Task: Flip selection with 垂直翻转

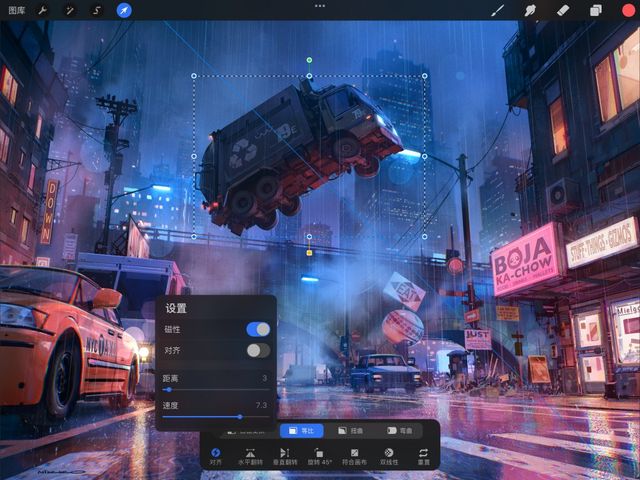Action: tap(285, 456)
